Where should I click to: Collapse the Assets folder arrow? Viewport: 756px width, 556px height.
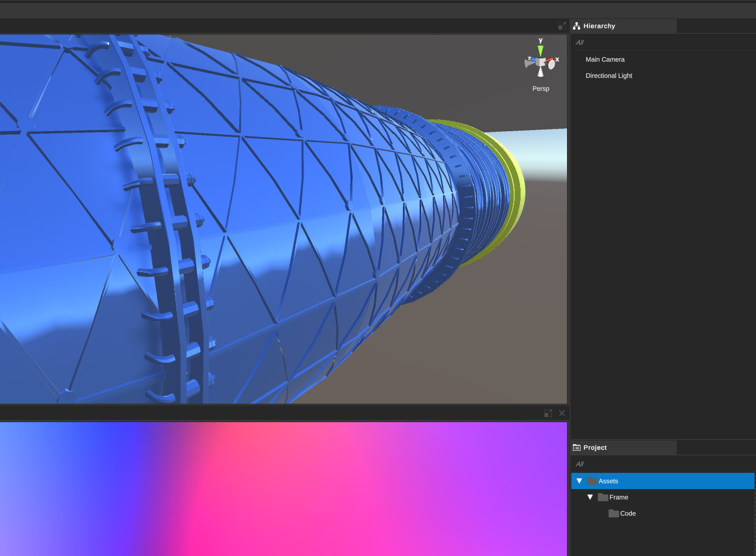[x=579, y=481]
